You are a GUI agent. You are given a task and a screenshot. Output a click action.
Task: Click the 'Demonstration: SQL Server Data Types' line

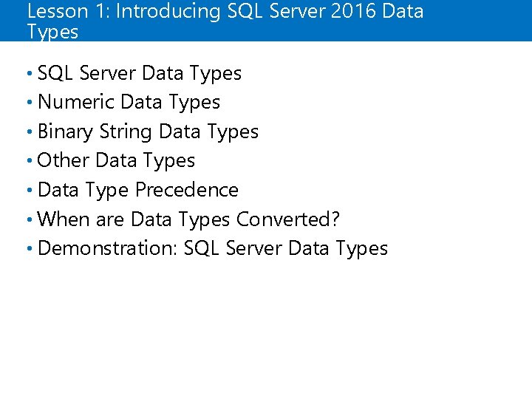212,248
